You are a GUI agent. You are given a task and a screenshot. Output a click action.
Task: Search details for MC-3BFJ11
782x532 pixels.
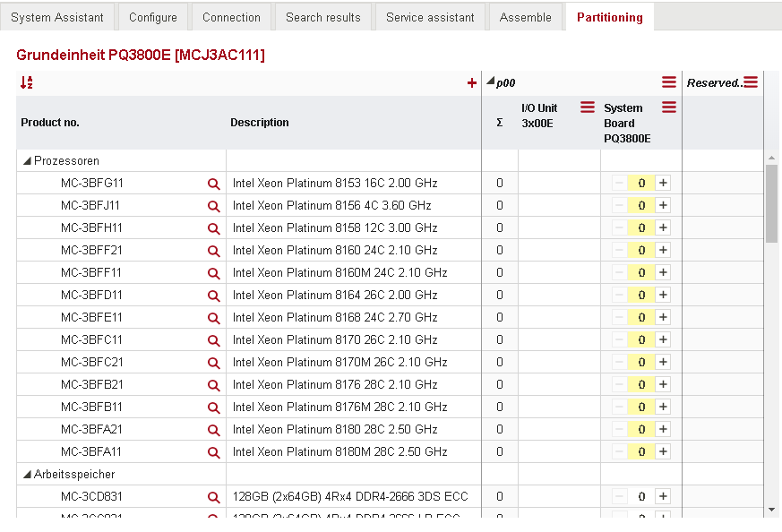[213, 206]
